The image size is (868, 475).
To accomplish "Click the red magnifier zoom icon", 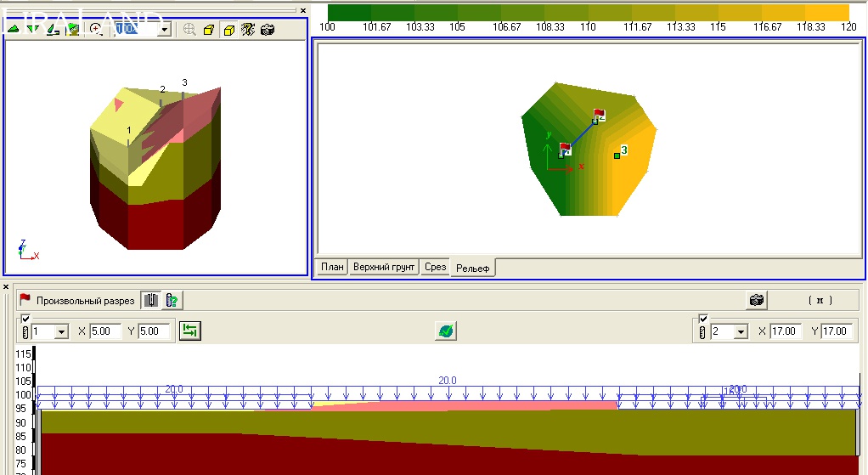I will (x=96, y=29).
